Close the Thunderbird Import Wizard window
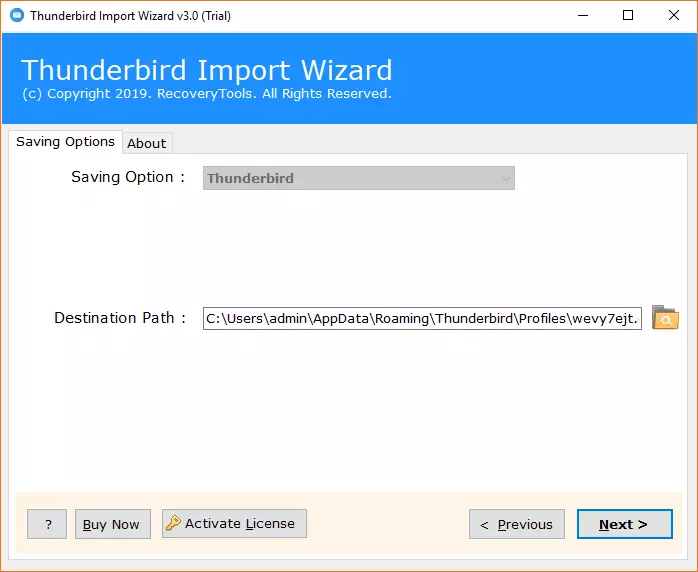This screenshot has height=572, width=698. (x=674, y=16)
